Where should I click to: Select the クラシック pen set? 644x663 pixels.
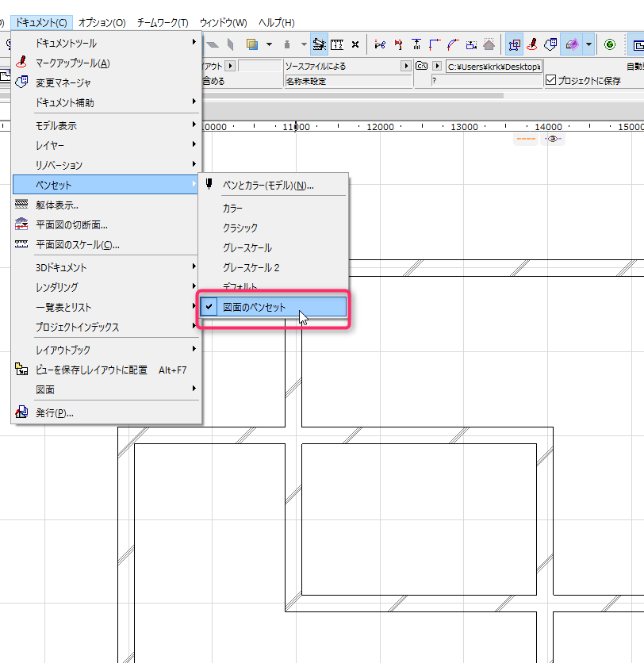274,228
